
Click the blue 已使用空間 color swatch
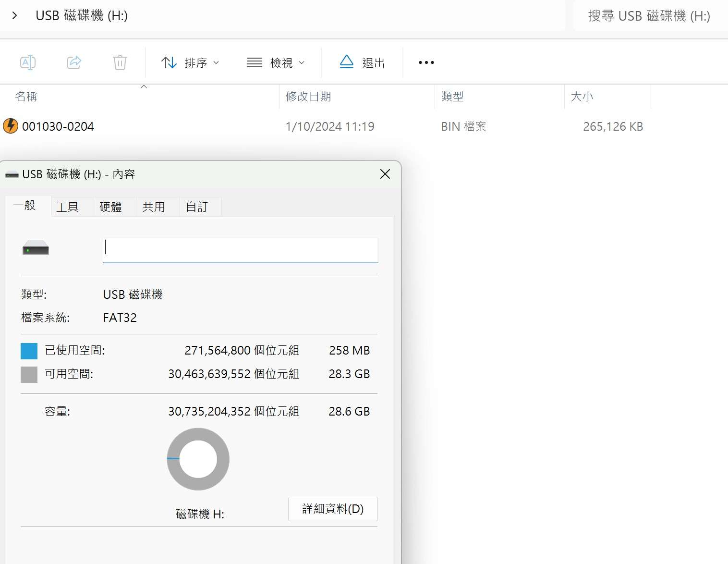[29, 351]
